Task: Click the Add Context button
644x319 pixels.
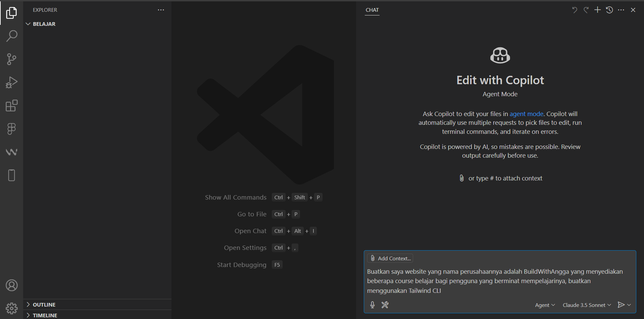Action: click(390, 258)
